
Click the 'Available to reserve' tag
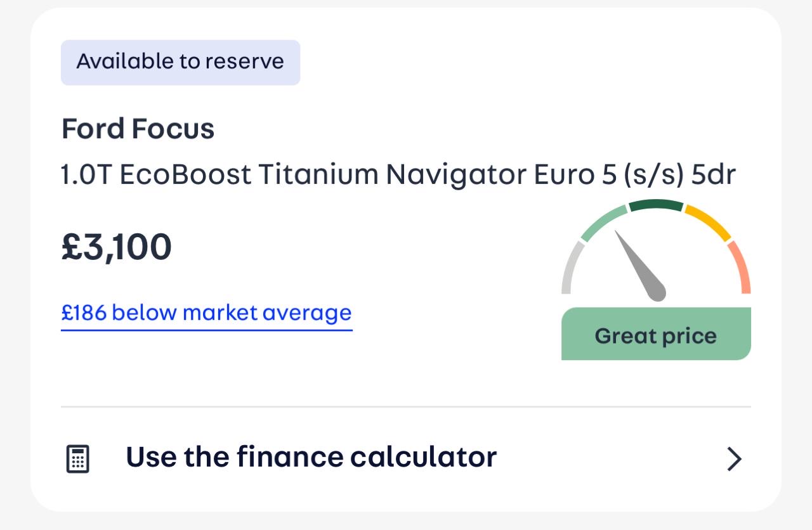click(180, 62)
